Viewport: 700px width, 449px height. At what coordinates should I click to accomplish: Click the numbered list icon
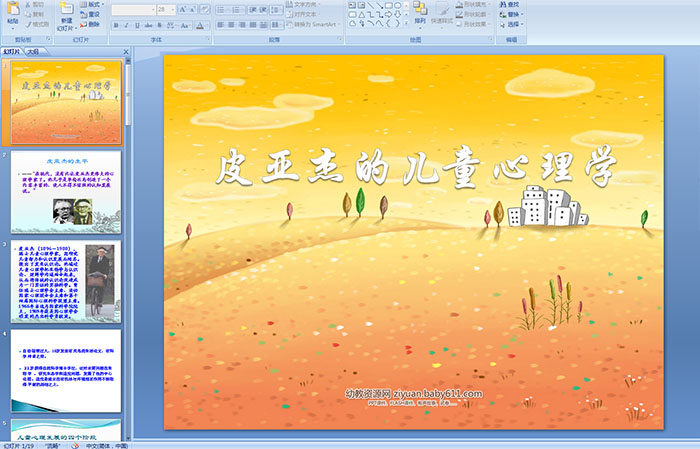coord(238,10)
